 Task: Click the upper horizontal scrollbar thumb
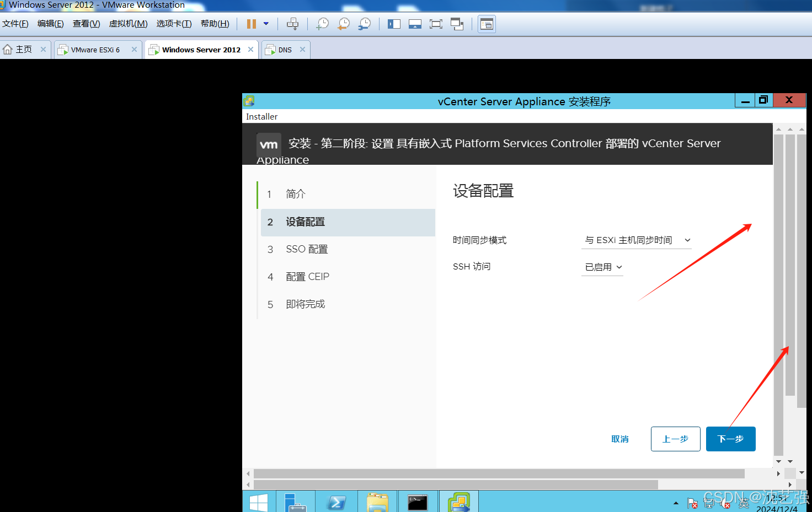coord(499,473)
